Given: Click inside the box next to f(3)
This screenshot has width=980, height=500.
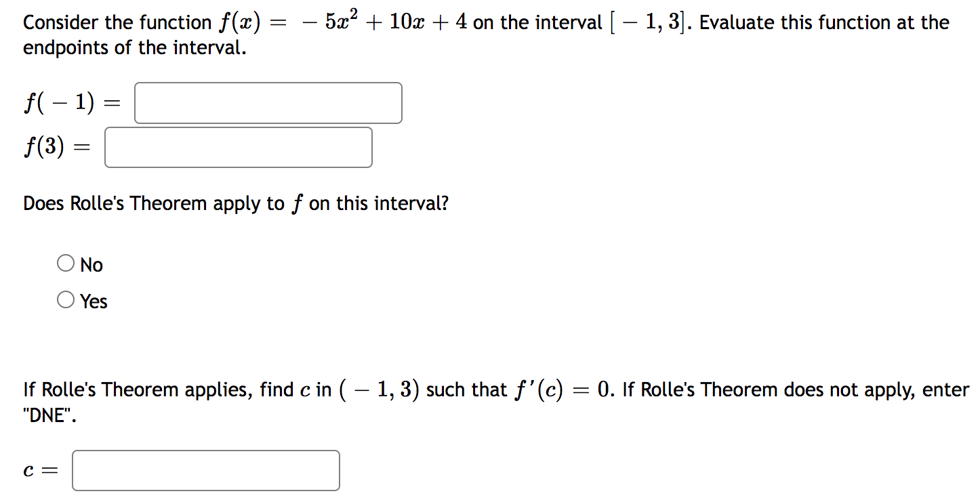Looking at the screenshot, I should pyautogui.click(x=238, y=146).
